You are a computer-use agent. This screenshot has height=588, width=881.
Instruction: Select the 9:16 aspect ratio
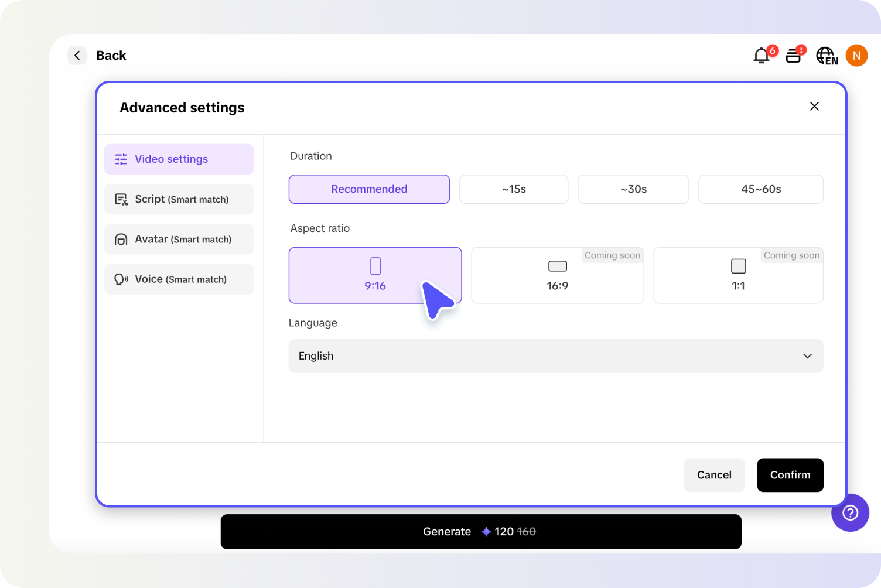tap(375, 275)
